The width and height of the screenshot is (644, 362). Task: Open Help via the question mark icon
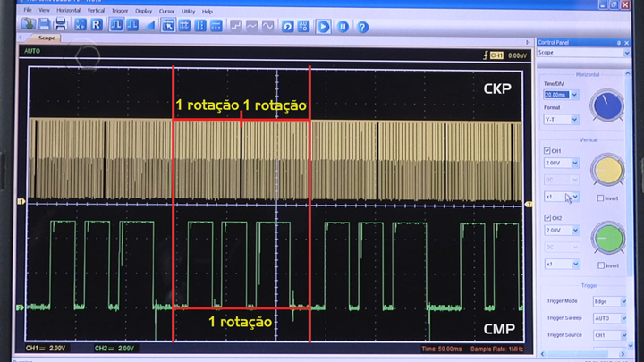[x=362, y=26]
